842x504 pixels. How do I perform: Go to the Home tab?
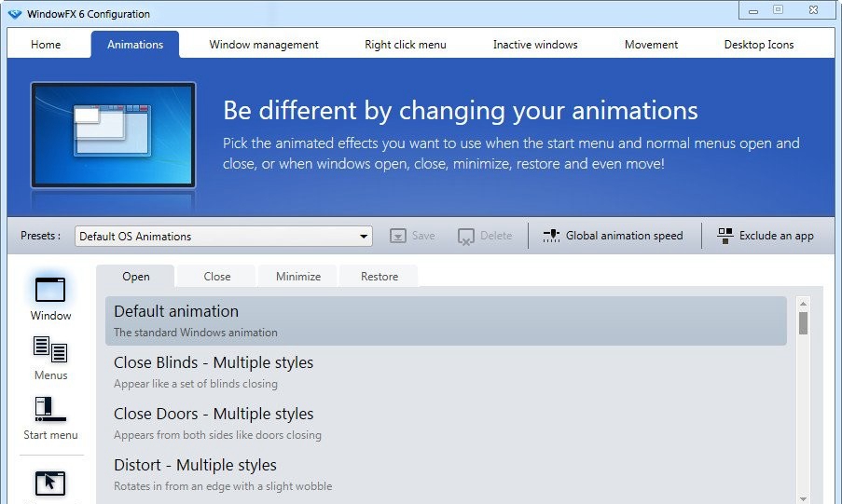(46, 45)
